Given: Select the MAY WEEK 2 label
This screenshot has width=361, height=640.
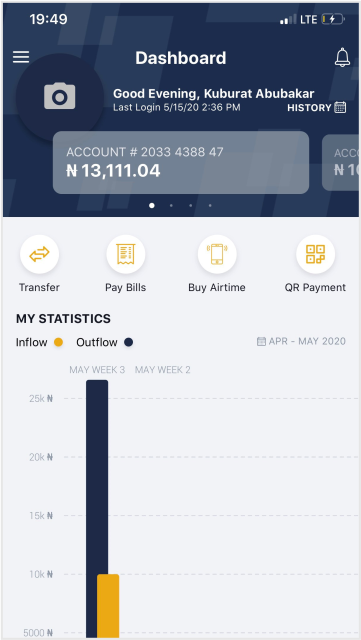Looking at the screenshot, I should tap(163, 370).
